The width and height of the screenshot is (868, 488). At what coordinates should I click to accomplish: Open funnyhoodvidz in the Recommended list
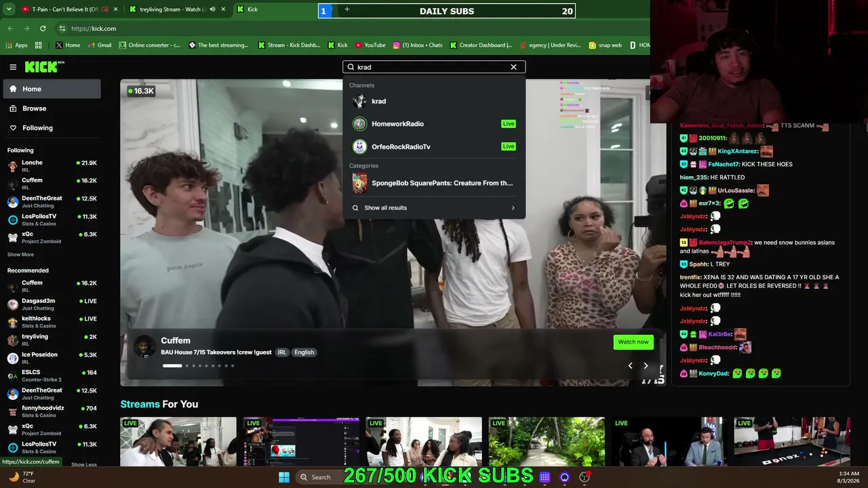(x=52, y=411)
